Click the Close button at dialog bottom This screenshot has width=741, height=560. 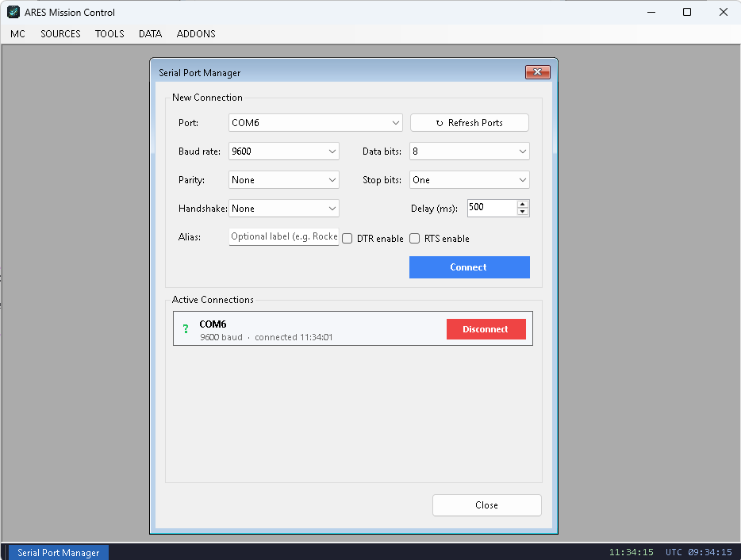[x=487, y=505]
